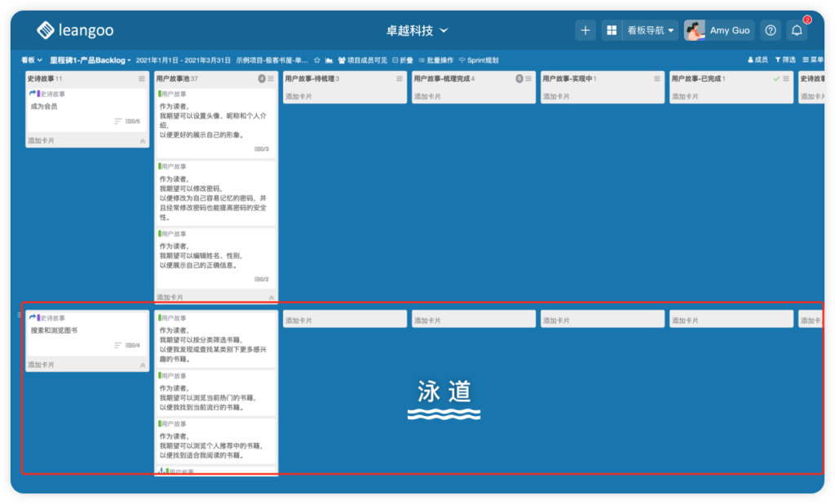The width and height of the screenshot is (835, 504).
Task: Open the plus icon to create new board
Action: pyautogui.click(x=585, y=29)
